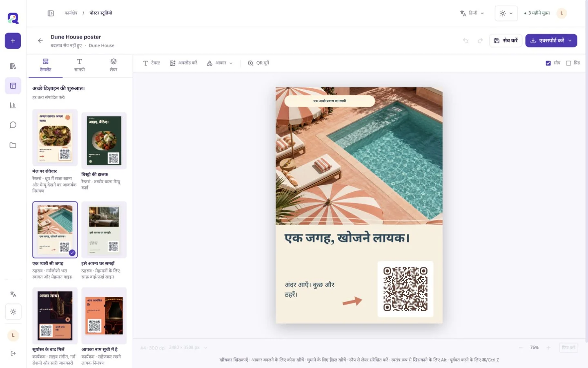This screenshot has width=588, height=368.
Task: Click the back arrow beside Dune House poster
Action: tap(40, 40)
